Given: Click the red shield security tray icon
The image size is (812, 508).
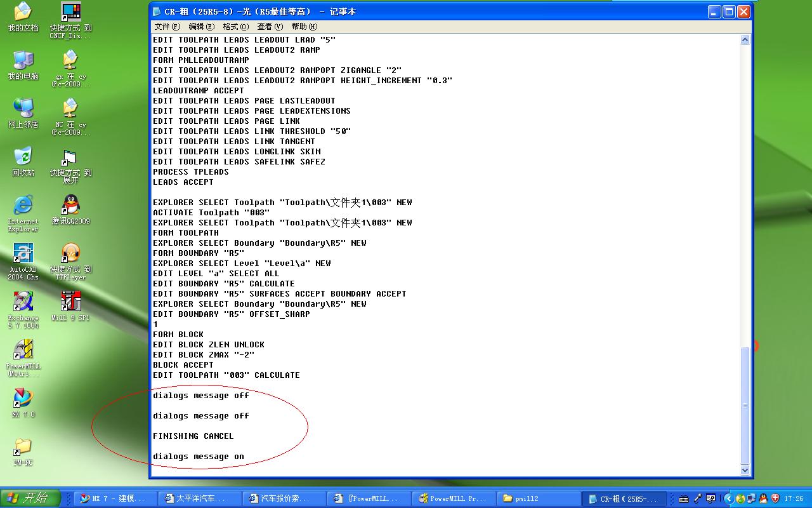Looking at the screenshot, I should tap(775, 498).
